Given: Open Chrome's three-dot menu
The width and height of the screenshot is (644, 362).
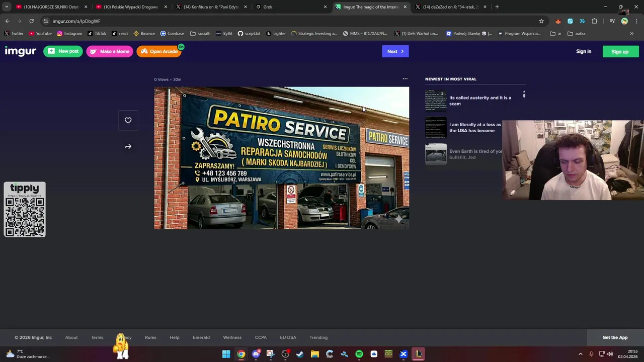Looking at the screenshot, I should [636, 21].
